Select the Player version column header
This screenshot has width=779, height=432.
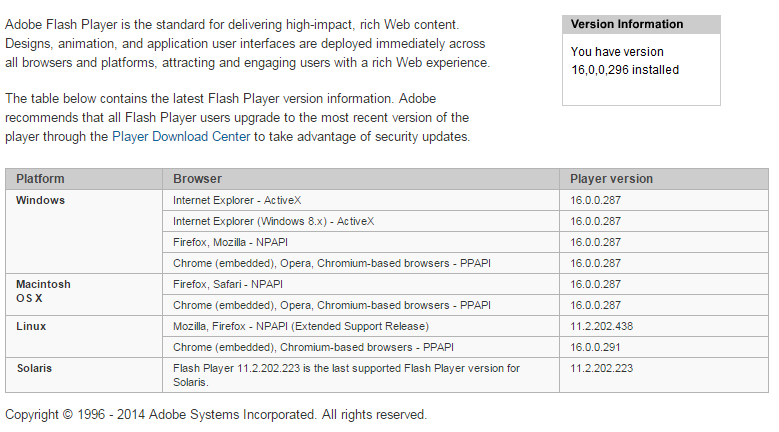[664, 179]
